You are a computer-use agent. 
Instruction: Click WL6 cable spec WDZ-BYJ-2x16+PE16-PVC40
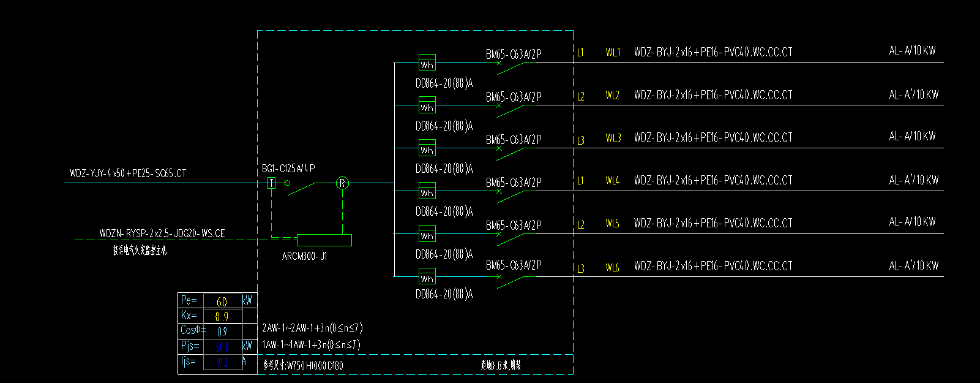tap(713, 266)
